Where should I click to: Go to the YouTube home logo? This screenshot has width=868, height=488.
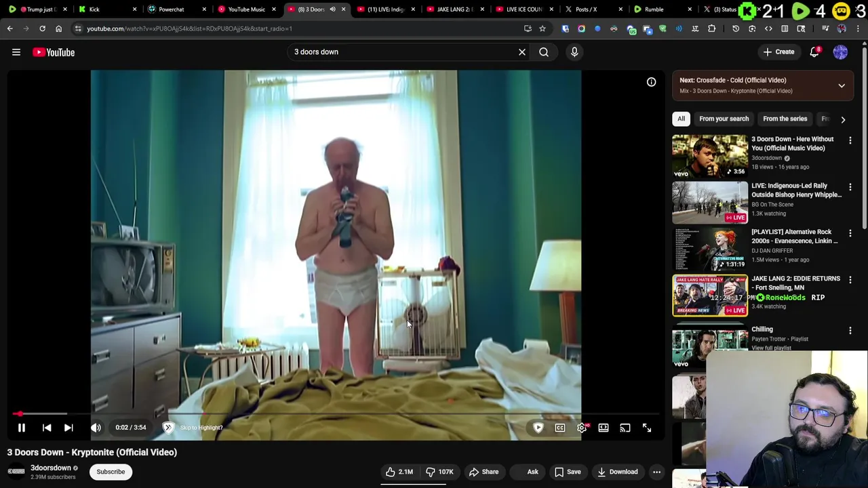pyautogui.click(x=54, y=52)
